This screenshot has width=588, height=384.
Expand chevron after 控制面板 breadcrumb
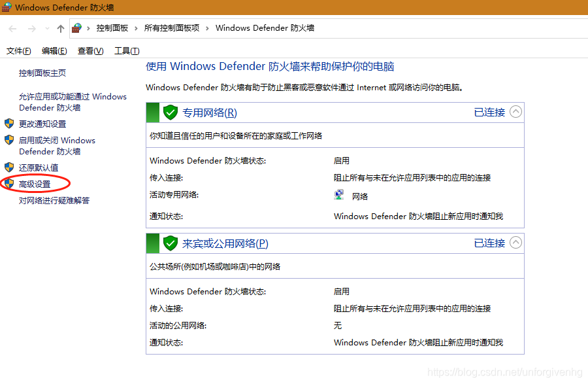(136, 28)
